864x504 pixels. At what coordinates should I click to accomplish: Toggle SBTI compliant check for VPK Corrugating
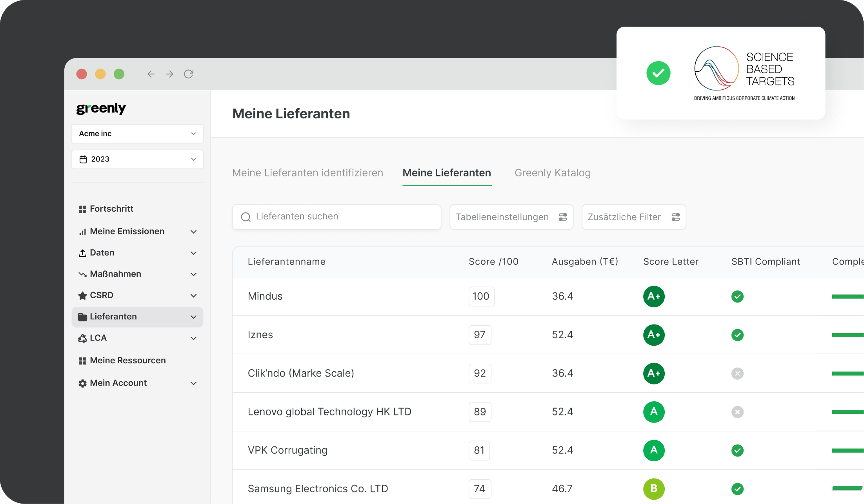pos(737,450)
